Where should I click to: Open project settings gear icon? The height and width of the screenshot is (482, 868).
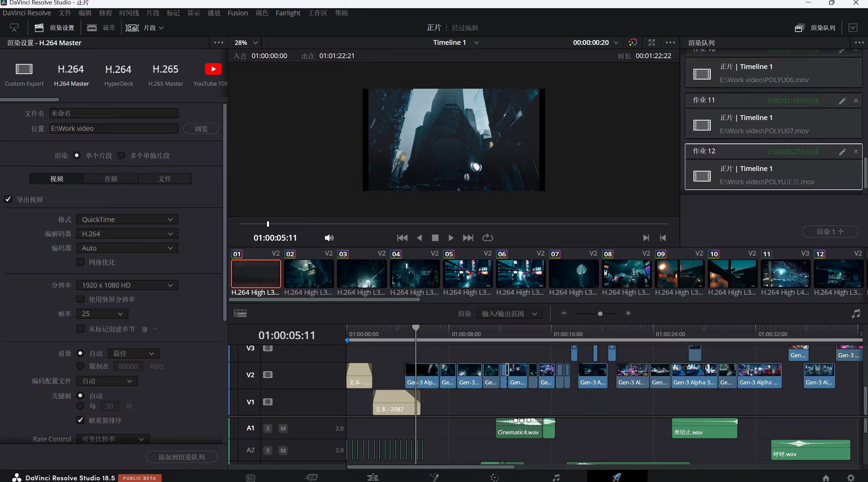click(x=851, y=477)
